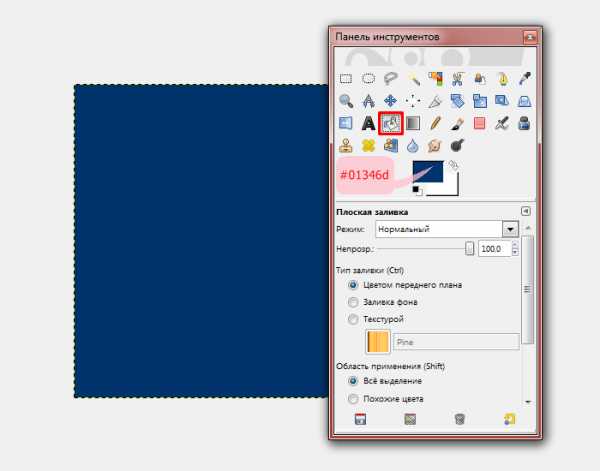The width and height of the screenshot is (600, 471).
Task: Select the Ellipse Select tool
Action: (x=368, y=79)
